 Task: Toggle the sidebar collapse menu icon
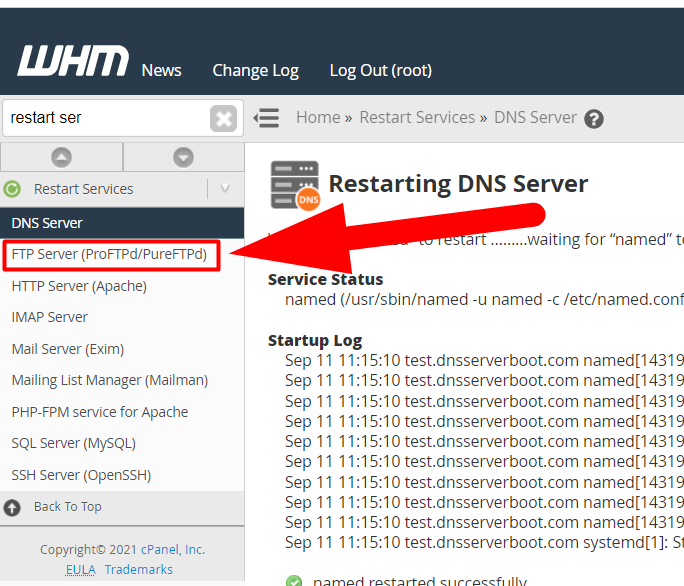point(266,118)
